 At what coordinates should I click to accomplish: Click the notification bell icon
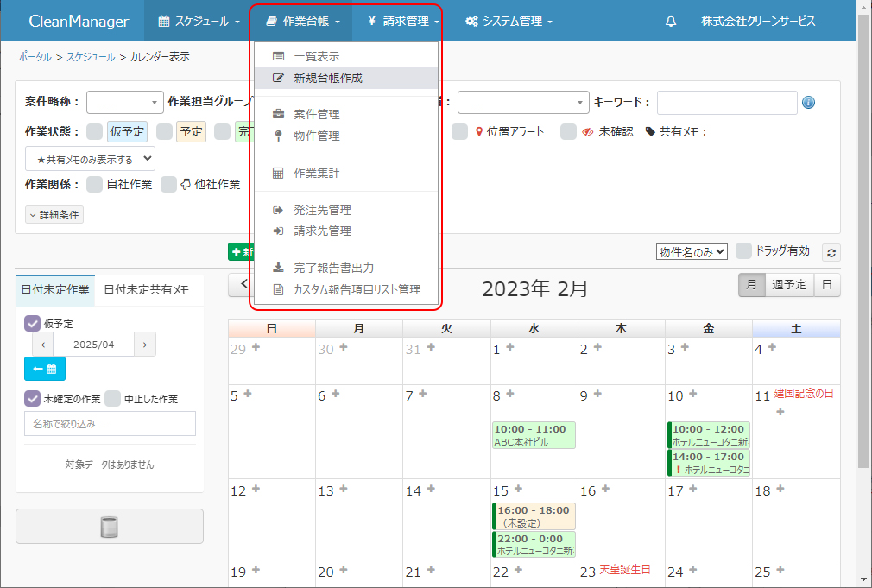[671, 22]
